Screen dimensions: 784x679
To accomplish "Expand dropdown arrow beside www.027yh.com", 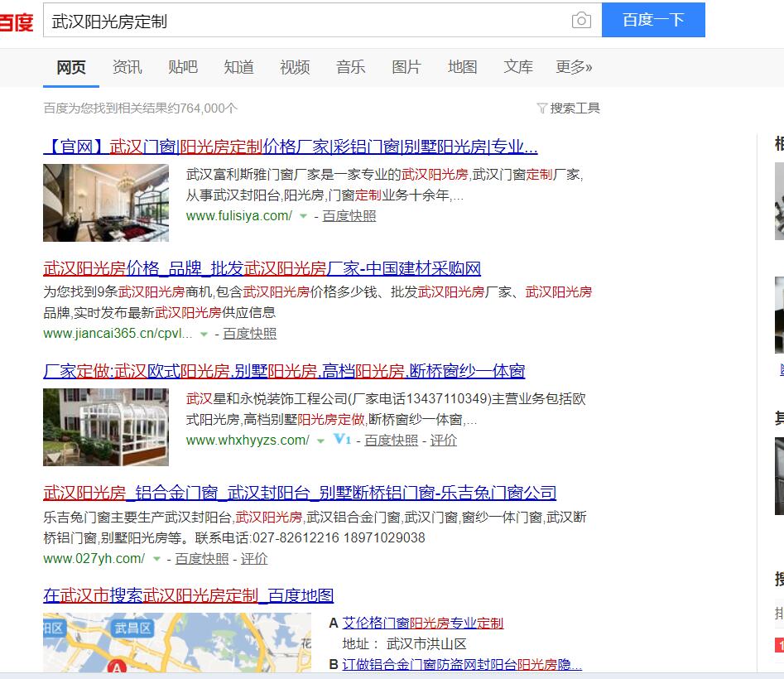I will [156, 560].
